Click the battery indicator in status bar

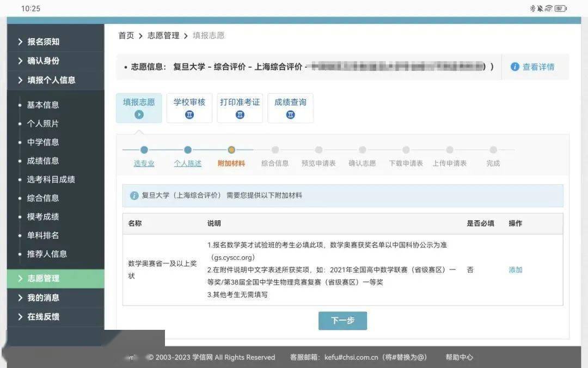[560, 8]
